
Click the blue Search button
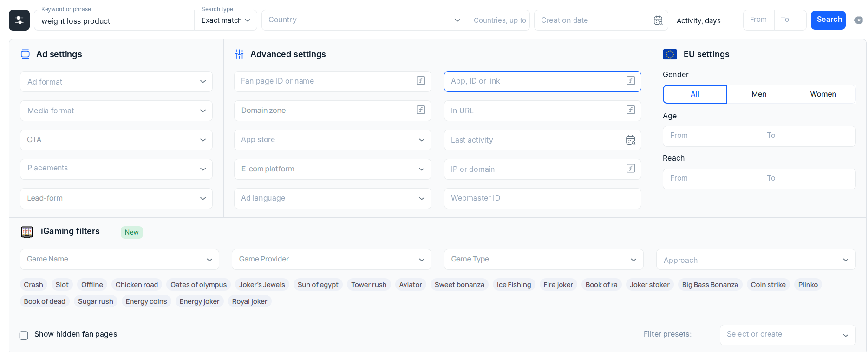828,20
